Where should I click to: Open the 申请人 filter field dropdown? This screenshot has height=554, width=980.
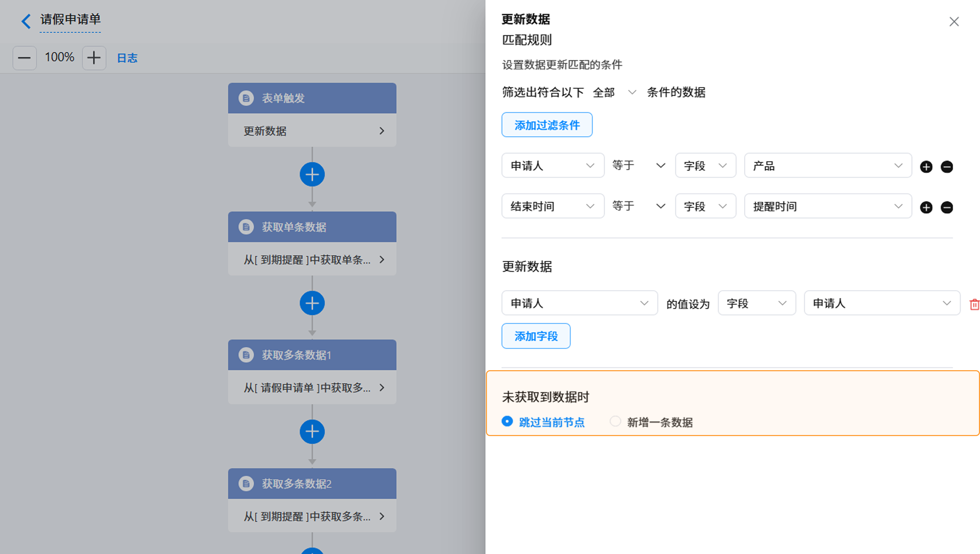[x=553, y=165]
